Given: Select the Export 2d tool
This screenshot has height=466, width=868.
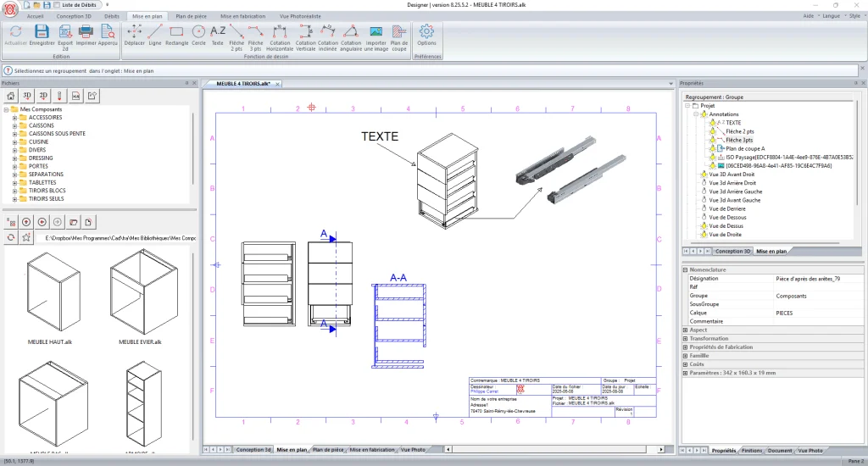Looking at the screenshot, I should click(65, 37).
